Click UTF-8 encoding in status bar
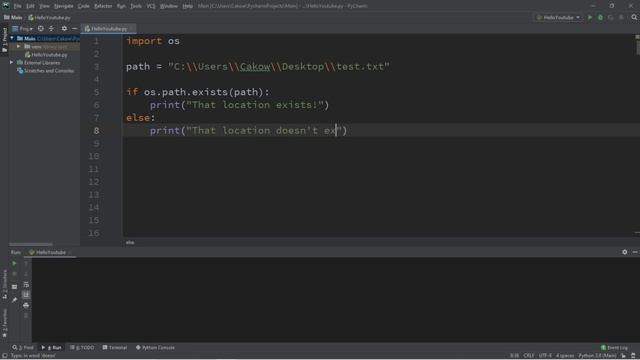Image resolution: width=640 pixels, height=360 pixels. coord(545,356)
